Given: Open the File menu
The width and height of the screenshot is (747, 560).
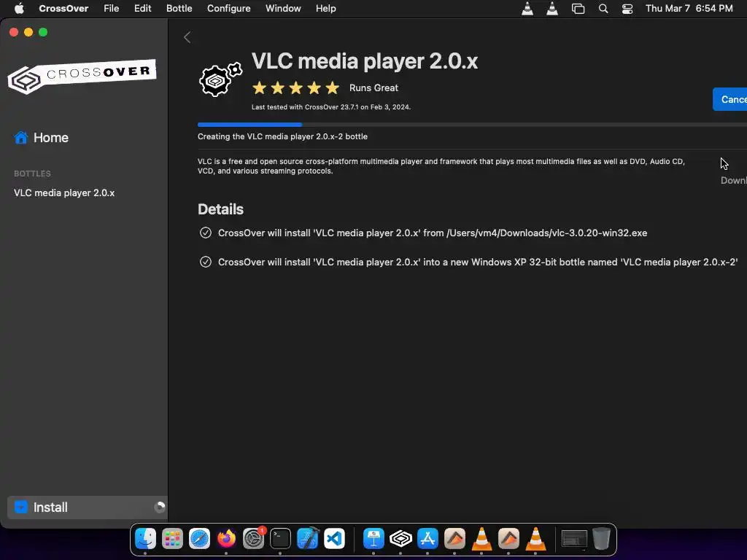Looking at the screenshot, I should [112, 9].
